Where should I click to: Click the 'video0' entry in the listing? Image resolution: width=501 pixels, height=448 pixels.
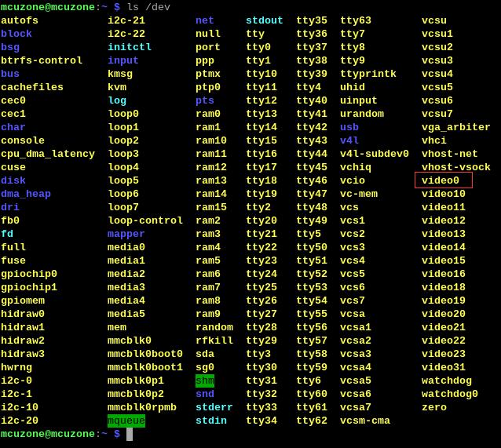tap(441, 180)
